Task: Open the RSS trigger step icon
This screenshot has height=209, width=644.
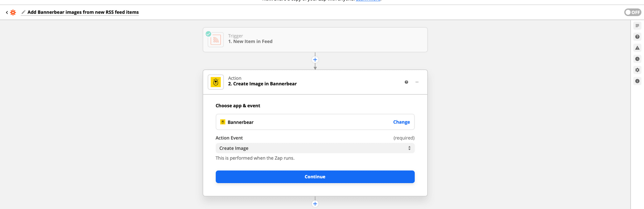Action: 216,40
